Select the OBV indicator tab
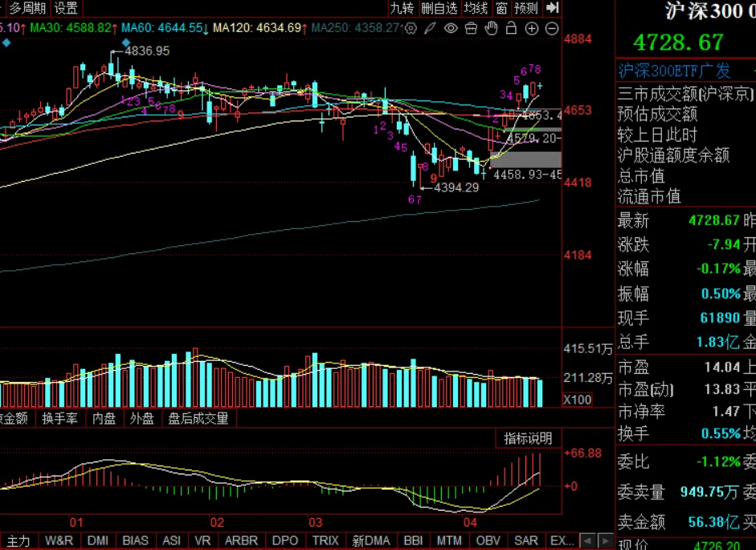756x550 pixels. (488, 541)
